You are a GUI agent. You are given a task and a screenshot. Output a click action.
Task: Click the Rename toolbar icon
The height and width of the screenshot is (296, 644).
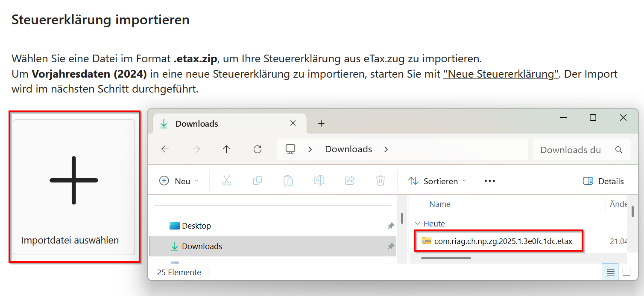(319, 181)
